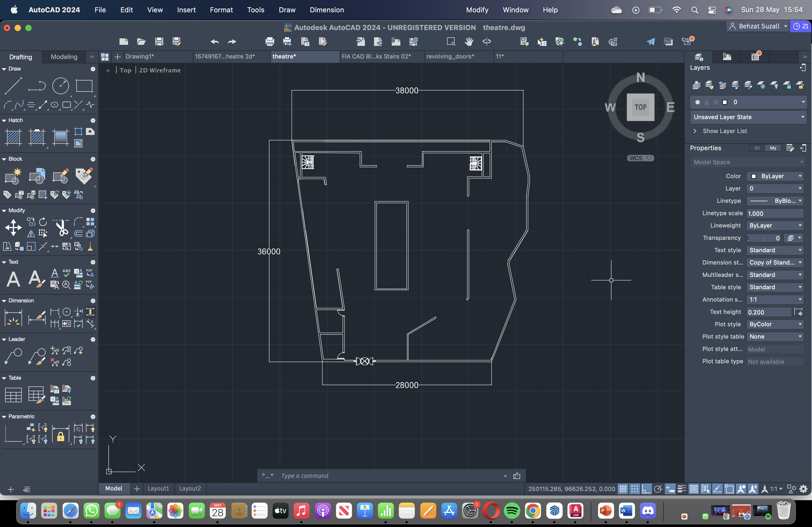Click the Plot printer icon

pyautogui.click(x=270, y=42)
